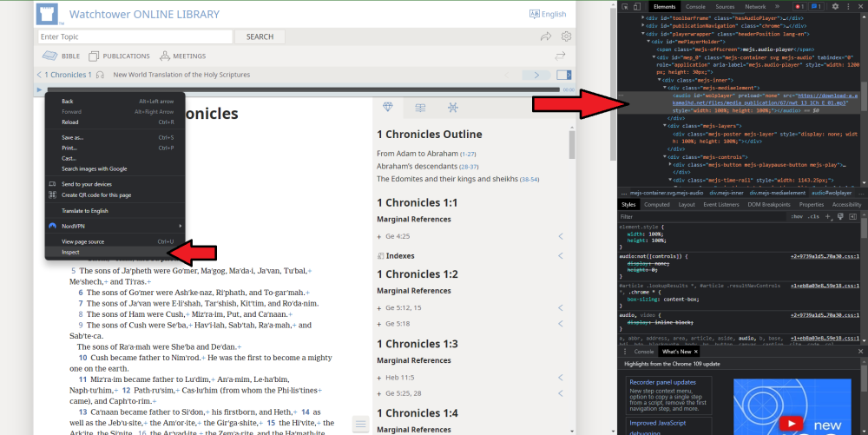Play the chapter audio with the play button

pos(40,89)
